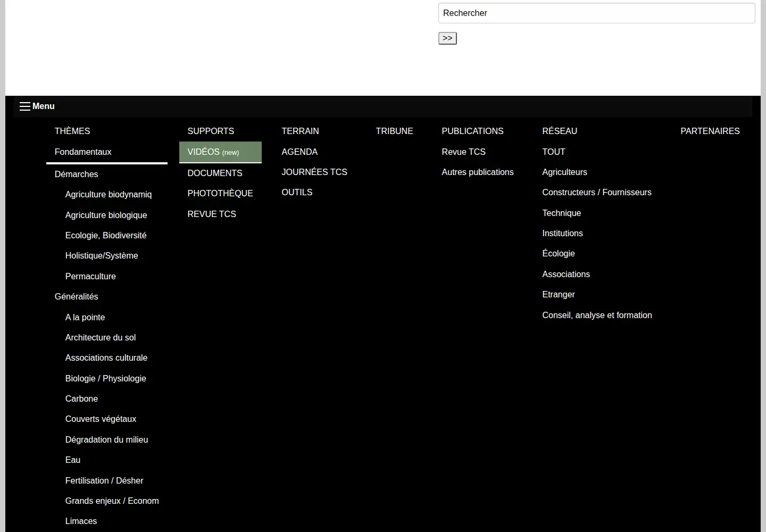
Task: Open the SUPPORTS menu
Action: pyautogui.click(x=211, y=131)
